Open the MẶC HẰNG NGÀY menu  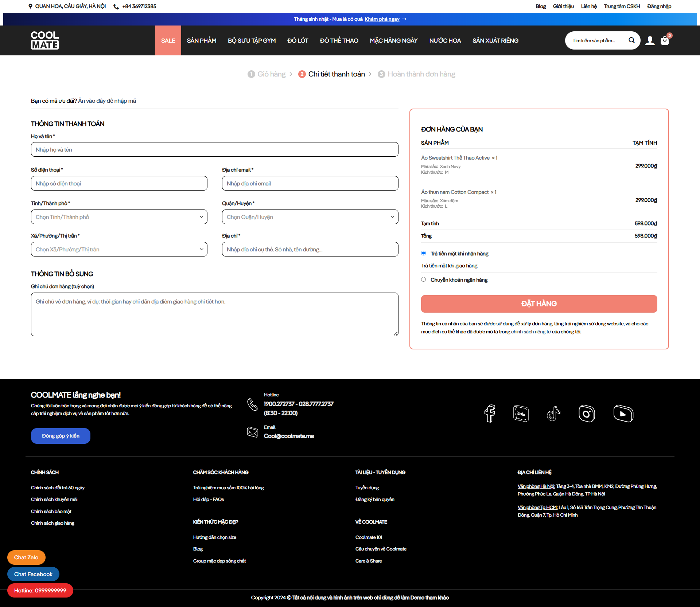pyautogui.click(x=394, y=40)
